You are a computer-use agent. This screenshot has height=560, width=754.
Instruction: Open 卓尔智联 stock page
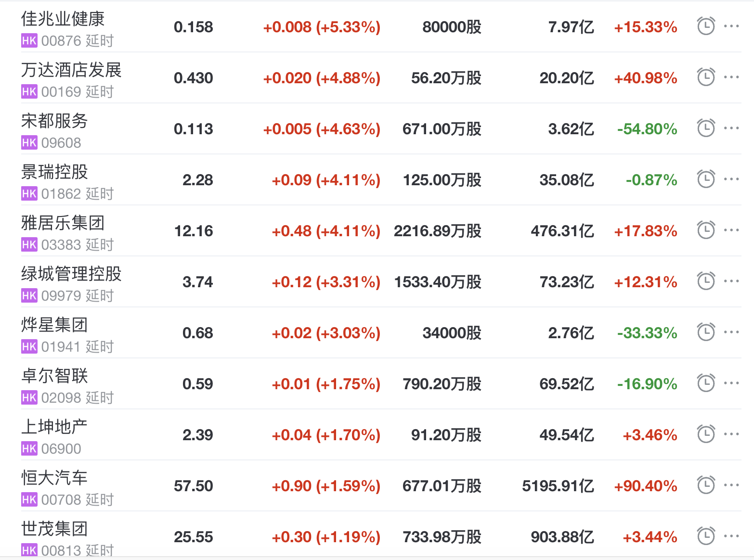point(54,376)
